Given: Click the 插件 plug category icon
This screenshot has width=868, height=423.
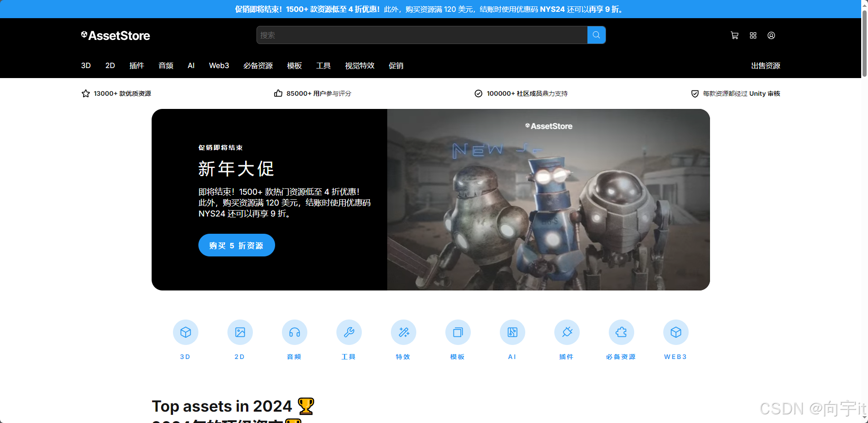Looking at the screenshot, I should pyautogui.click(x=567, y=332).
